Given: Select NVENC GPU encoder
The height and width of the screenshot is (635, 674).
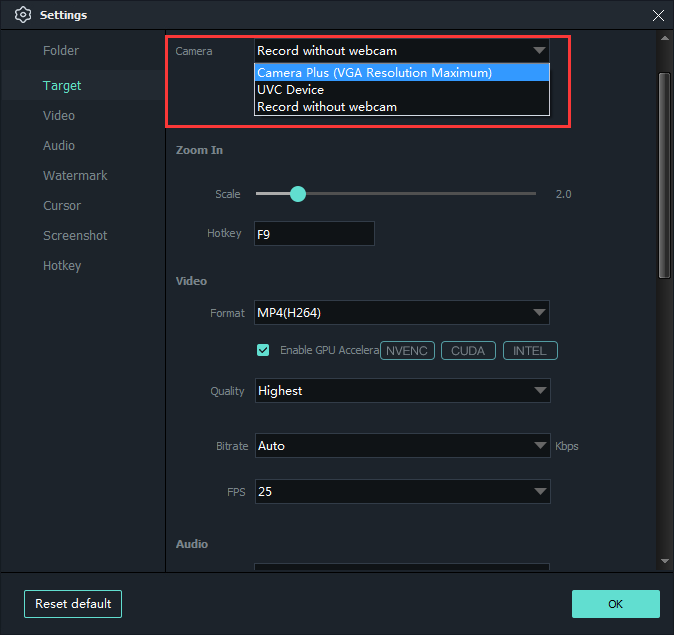Looking at the screenshot, I should point(407,350).
